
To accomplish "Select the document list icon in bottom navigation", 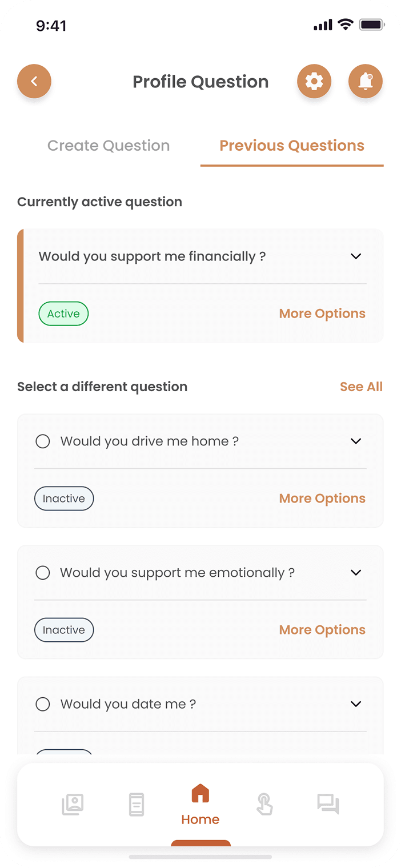I will pyautogui.click(x=137, y=804).
